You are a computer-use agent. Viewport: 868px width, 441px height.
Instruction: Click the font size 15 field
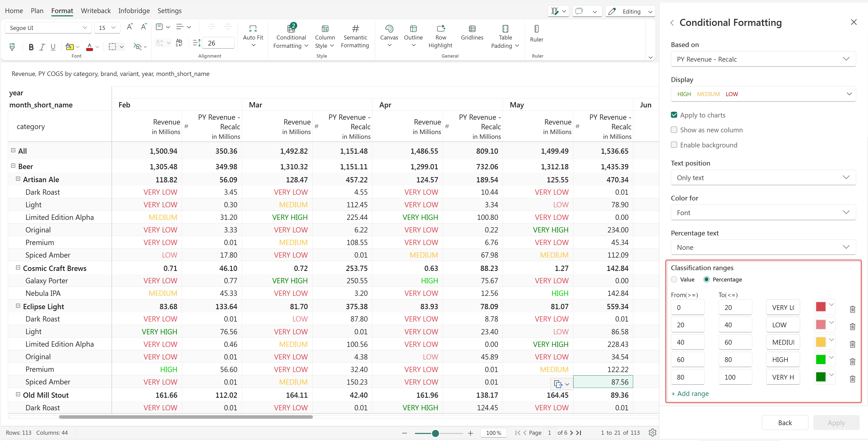click(102, 28)
